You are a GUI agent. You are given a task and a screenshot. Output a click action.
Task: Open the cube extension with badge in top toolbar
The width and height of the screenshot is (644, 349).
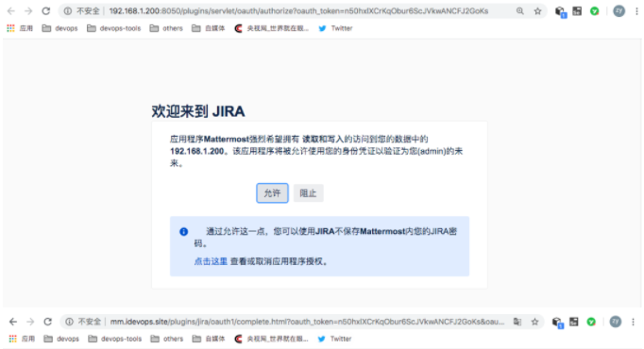(560, 12)
